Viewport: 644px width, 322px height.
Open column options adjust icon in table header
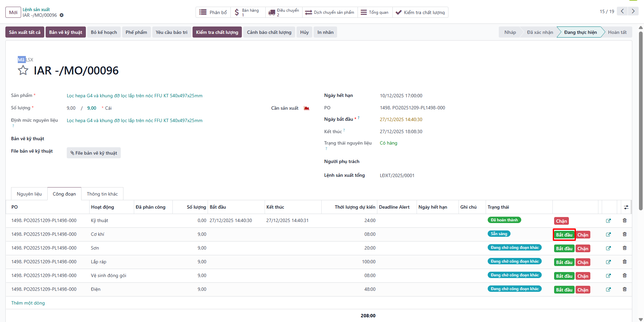626,207
